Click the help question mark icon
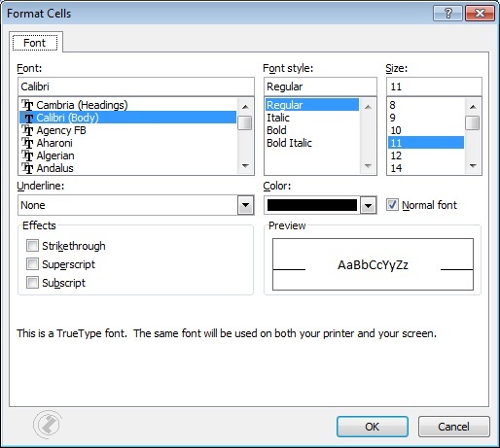 [447, 14]
